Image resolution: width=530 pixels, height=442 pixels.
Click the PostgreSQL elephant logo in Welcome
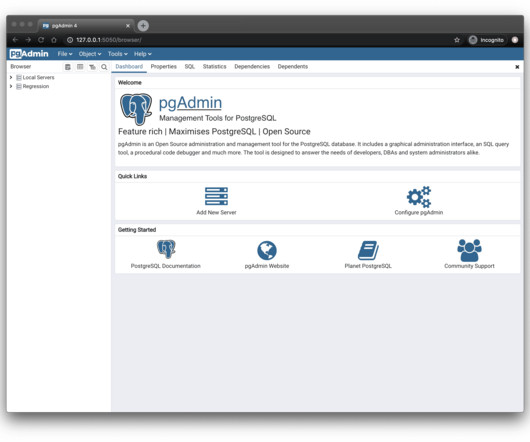click(136, 109)
